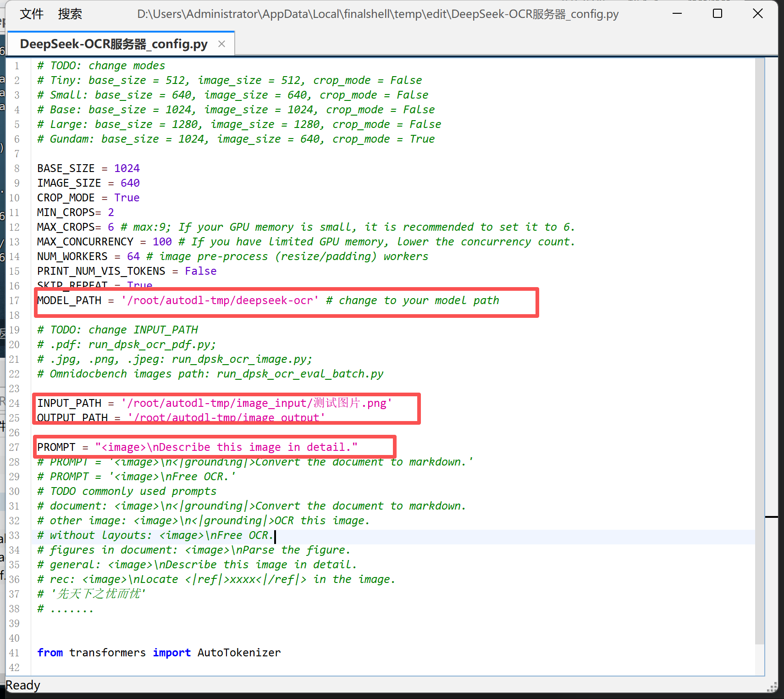Click the file path in title bar
The height and width of the screenshot is (699, 784).
click(378, 14)
